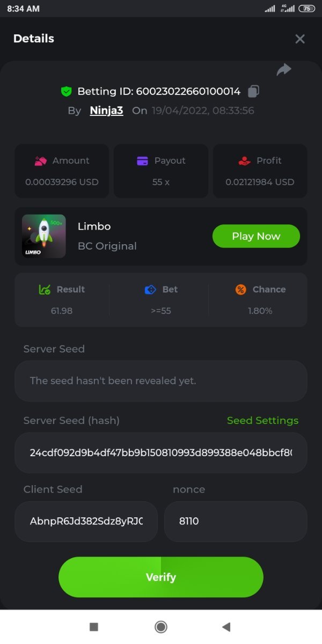This screenshot has height=644, width=322.
Task: Open Seed Settings
Action: [x=262, y=421]
